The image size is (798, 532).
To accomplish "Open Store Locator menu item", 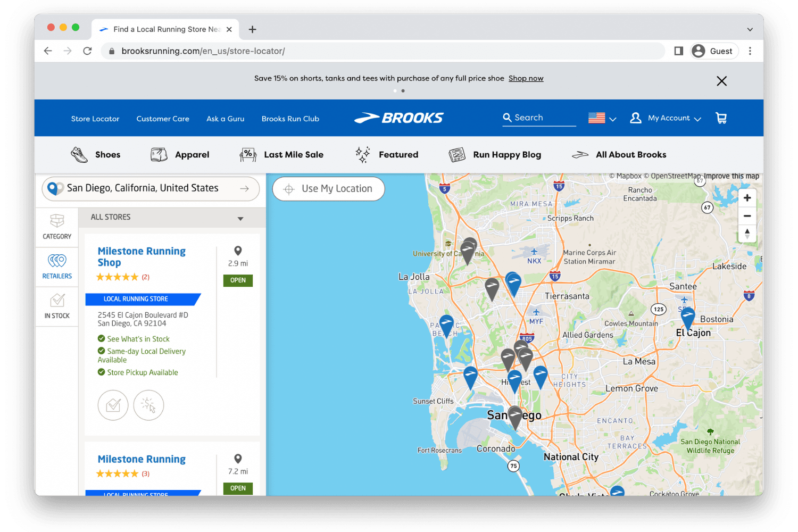I will click(x=95, y=119).
